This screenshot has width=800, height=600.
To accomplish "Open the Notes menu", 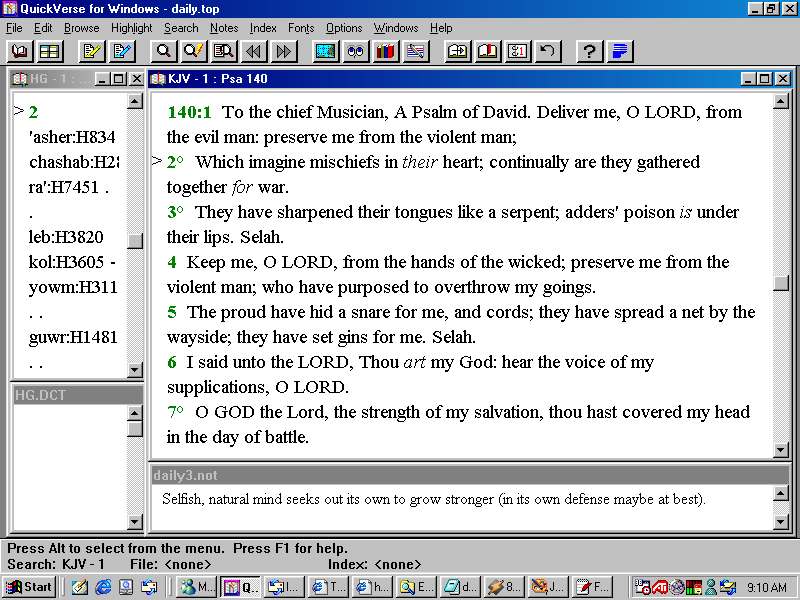I will (x=224, y=28).
